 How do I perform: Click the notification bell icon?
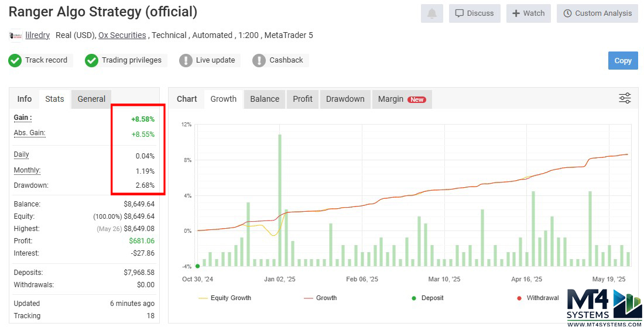[431, 13]
